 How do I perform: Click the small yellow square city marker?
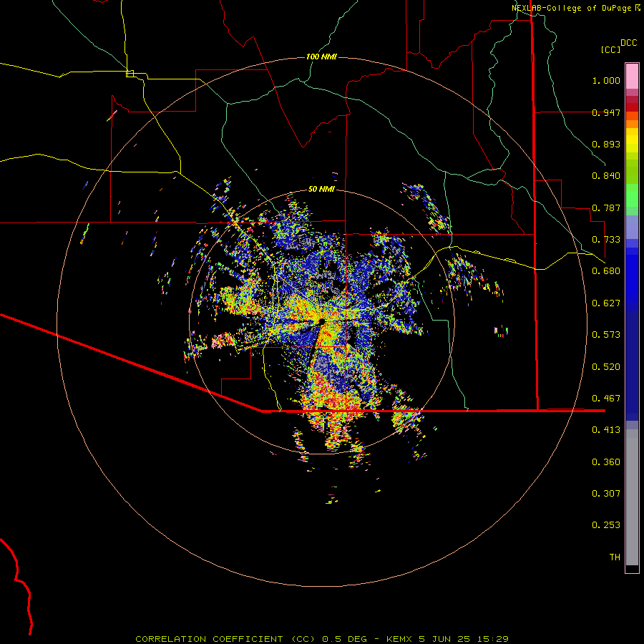(130, 74)
